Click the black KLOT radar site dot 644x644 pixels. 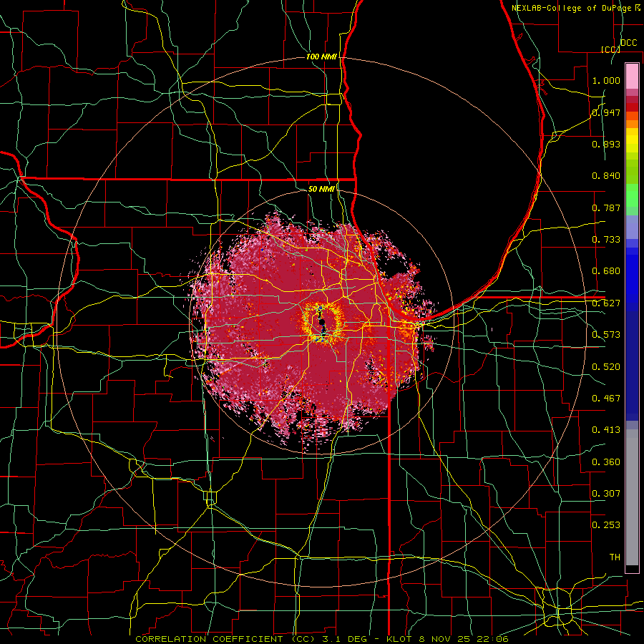(323, 323)
